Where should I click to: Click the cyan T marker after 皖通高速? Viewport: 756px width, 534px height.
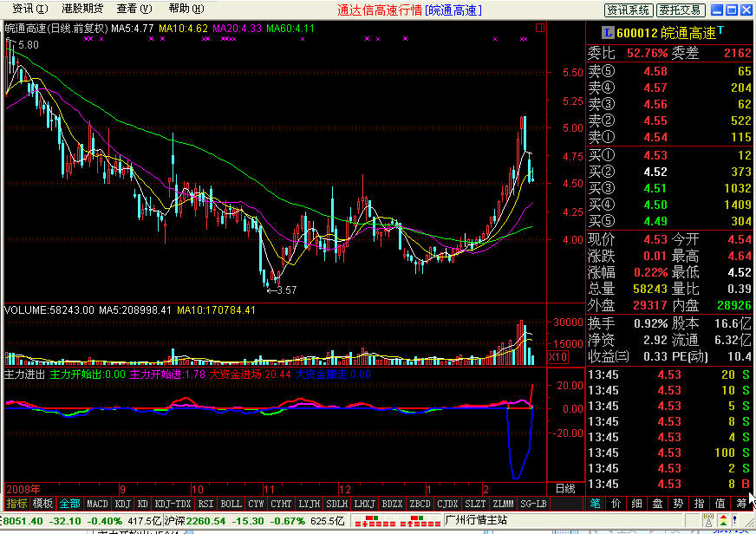(x=720, y=29)
